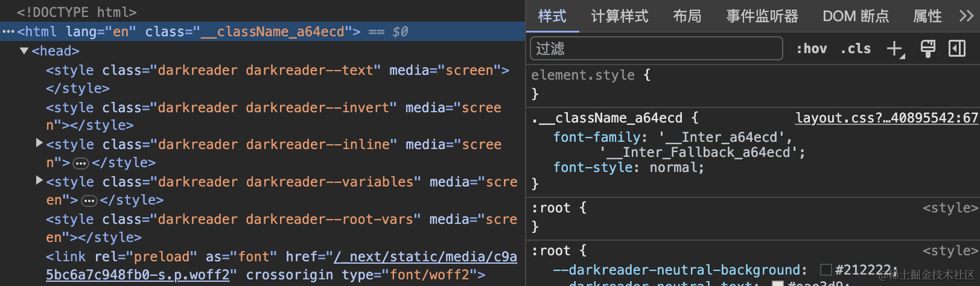Toggle the :hov element state panel
This screenshot has width=980, height=286.
pos(812,49)
